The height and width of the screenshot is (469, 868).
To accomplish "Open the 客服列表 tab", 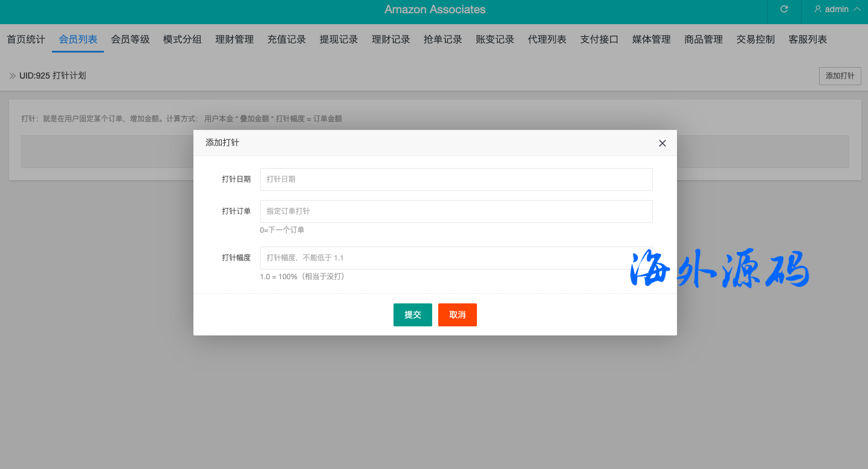I will click(x=808, y=40).
